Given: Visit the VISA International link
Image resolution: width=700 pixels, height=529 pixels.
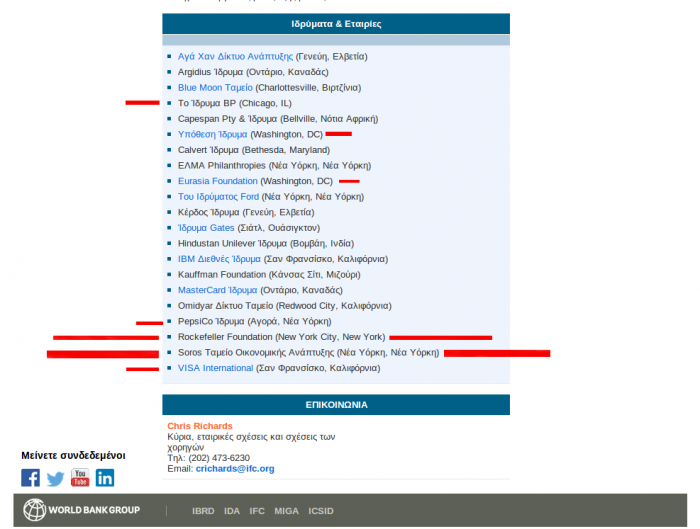Looking at the screenshot, I should pos(216,368).
